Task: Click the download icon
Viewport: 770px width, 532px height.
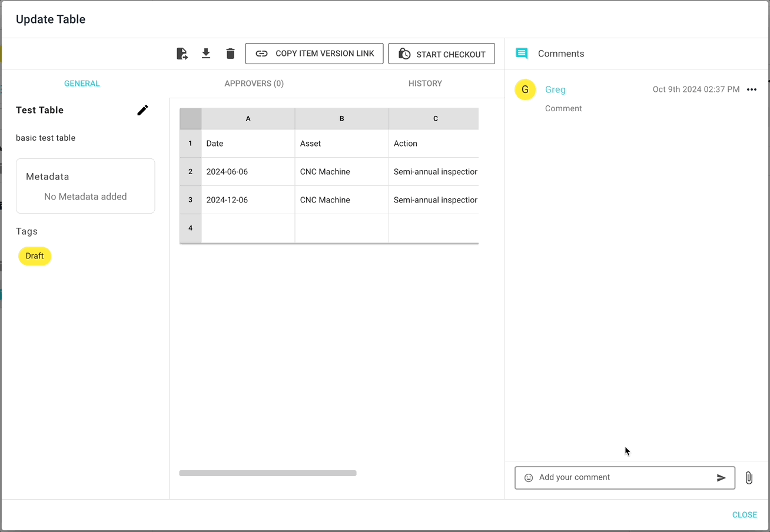Action: click(206, 54)
